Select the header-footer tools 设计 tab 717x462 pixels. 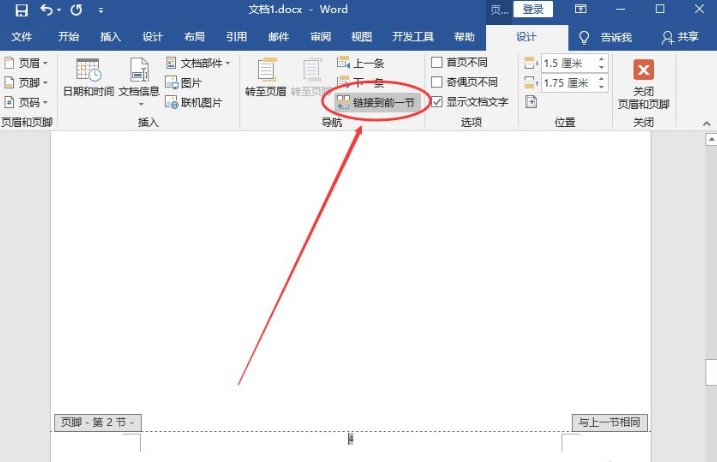click(526, 37)
